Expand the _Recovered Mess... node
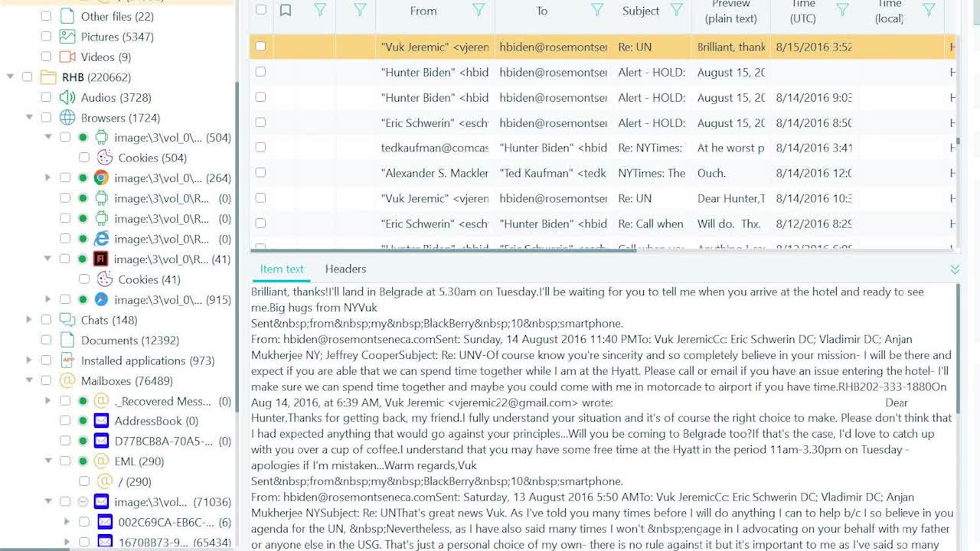This screenshot has width=980, height=551. pyautogui.click(x=48, y=401)
